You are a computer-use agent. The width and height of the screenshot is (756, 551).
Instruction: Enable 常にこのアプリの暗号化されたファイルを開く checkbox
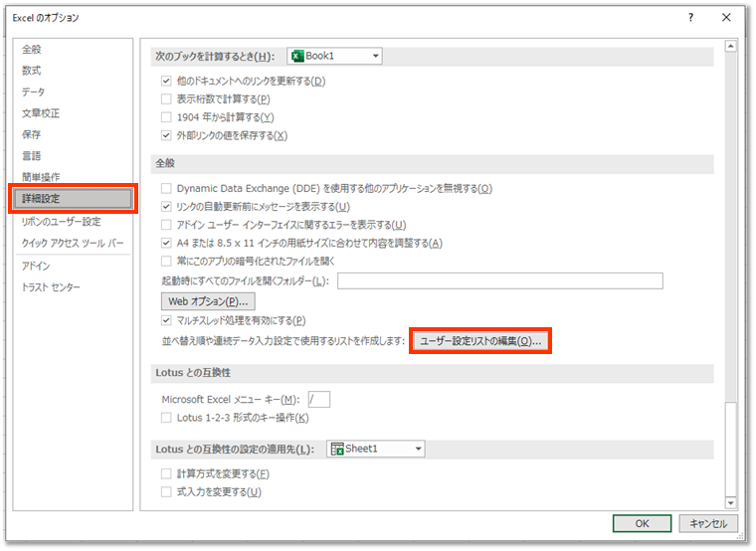(x=166, y=261)
